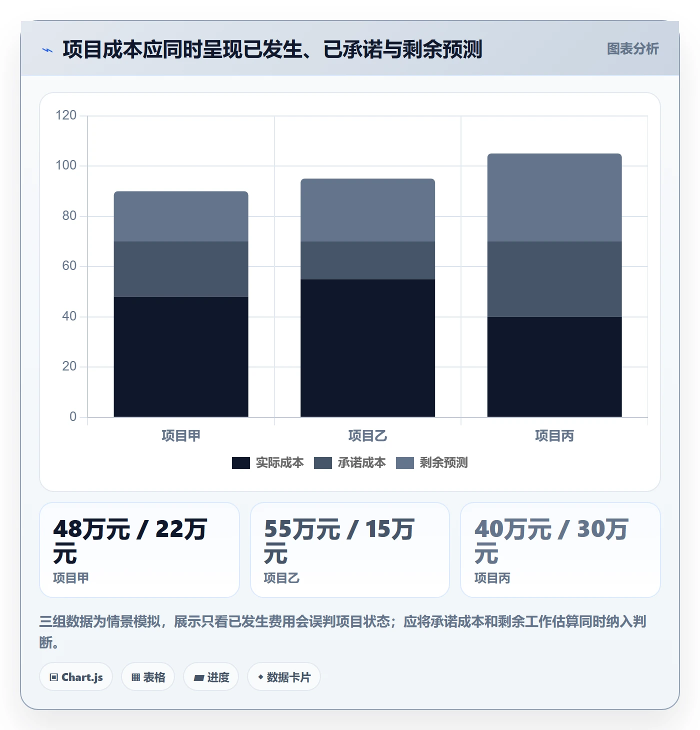Click the 120 y-axis tick label
Screen dimensions: 700x730
66,115
